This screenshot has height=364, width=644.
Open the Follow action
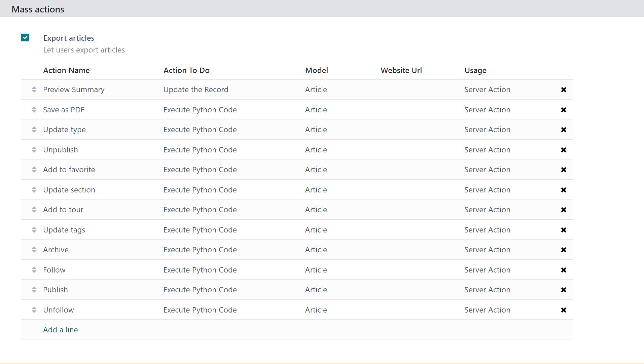coord(54,270)
